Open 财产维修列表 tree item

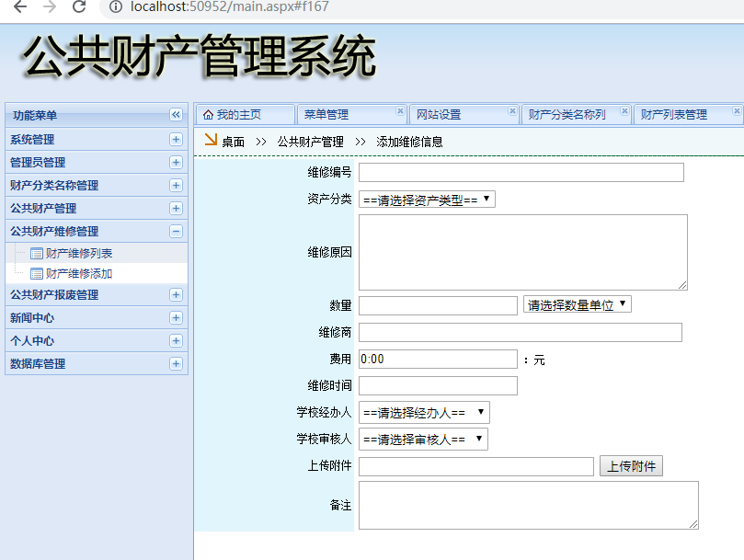79,254
